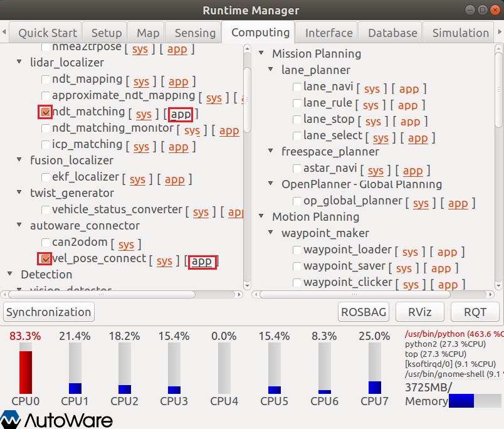Viewport: 504px width, 429px height.
Task: Click right pane scroll down arrow
Action: click(x=498, y=285)
